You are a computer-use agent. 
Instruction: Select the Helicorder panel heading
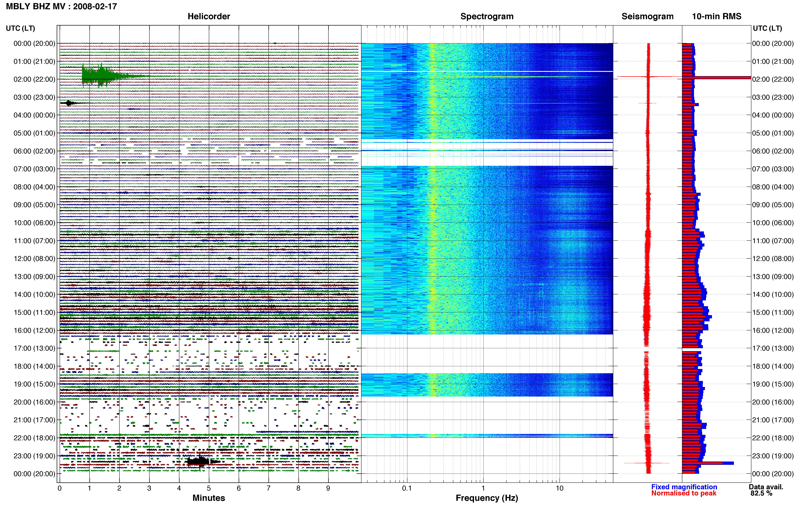click(x=209, y=16)
